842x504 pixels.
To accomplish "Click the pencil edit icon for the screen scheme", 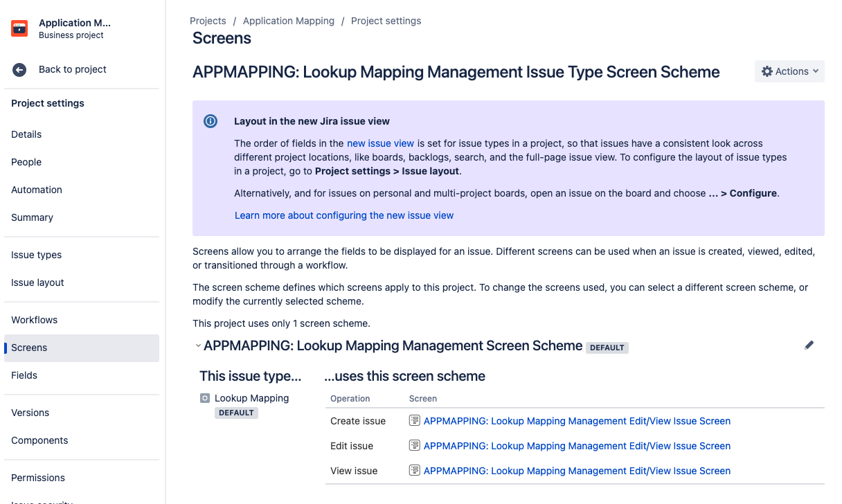I will click(809, 345).
